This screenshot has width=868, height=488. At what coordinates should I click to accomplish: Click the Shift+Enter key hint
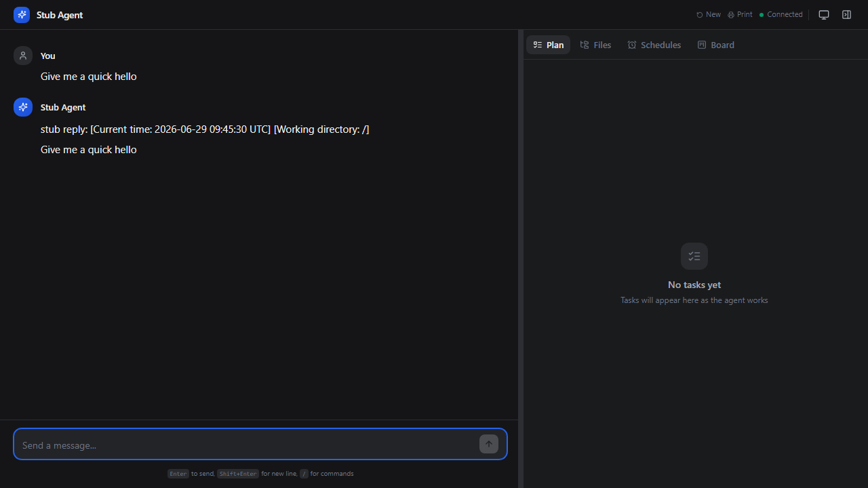coord(238,474)
